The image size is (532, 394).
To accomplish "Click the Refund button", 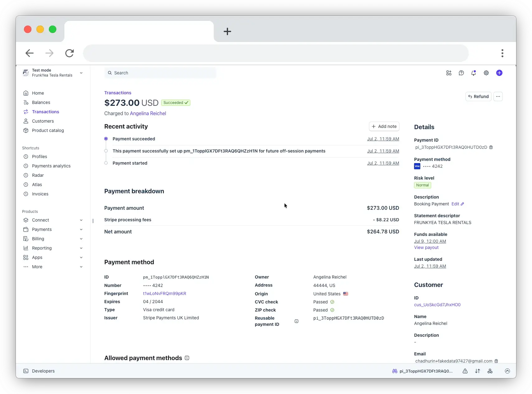I will click(478, 96).
